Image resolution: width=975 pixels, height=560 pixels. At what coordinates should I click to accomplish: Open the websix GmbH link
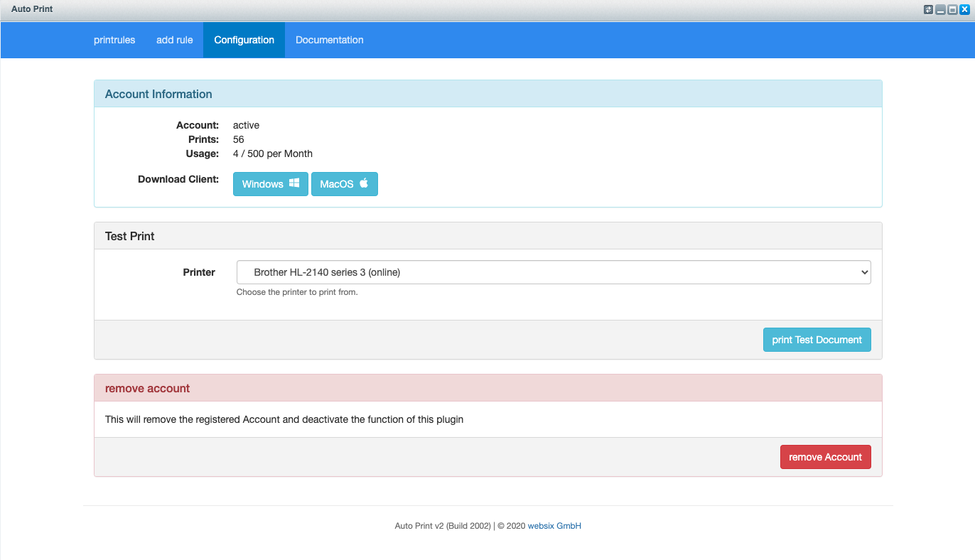pos(554,526)
